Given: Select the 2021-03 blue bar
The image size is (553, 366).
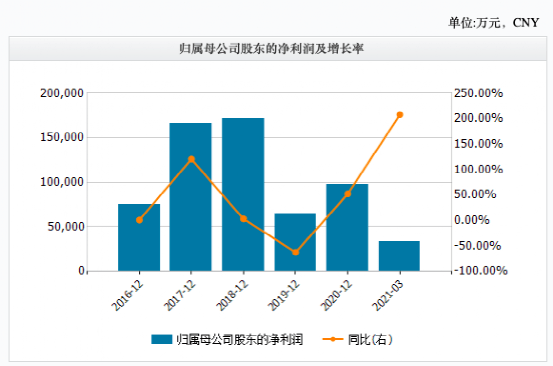Looking at the screenshot, I should [400, 256].
